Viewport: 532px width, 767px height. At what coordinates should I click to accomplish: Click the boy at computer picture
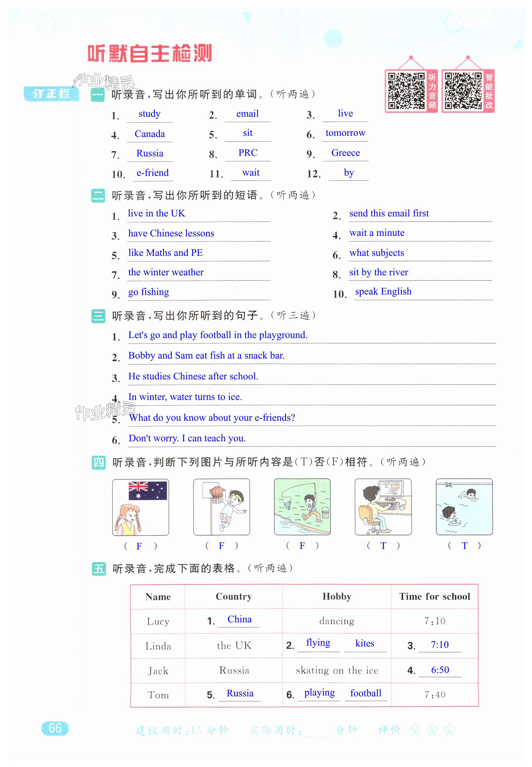point(383,507)
